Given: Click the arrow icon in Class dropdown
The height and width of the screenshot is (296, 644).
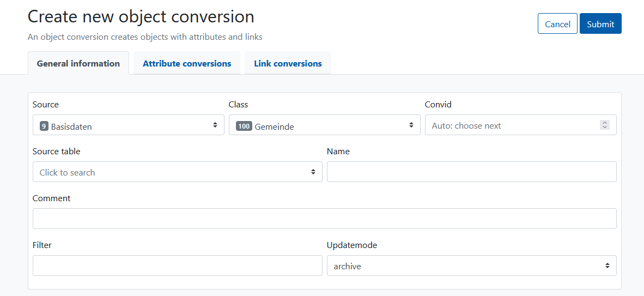Looking at the screenshot, I should (x=411, y=125).
